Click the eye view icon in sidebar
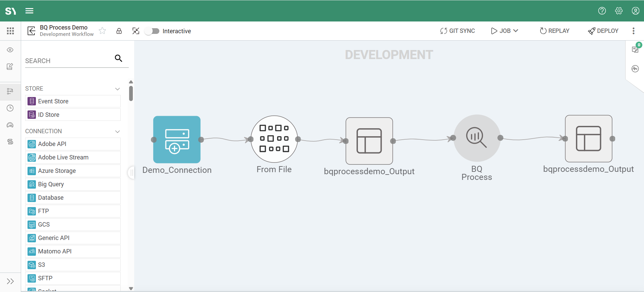The height and width of the screenshot is (292, 644). coord(10,50)
